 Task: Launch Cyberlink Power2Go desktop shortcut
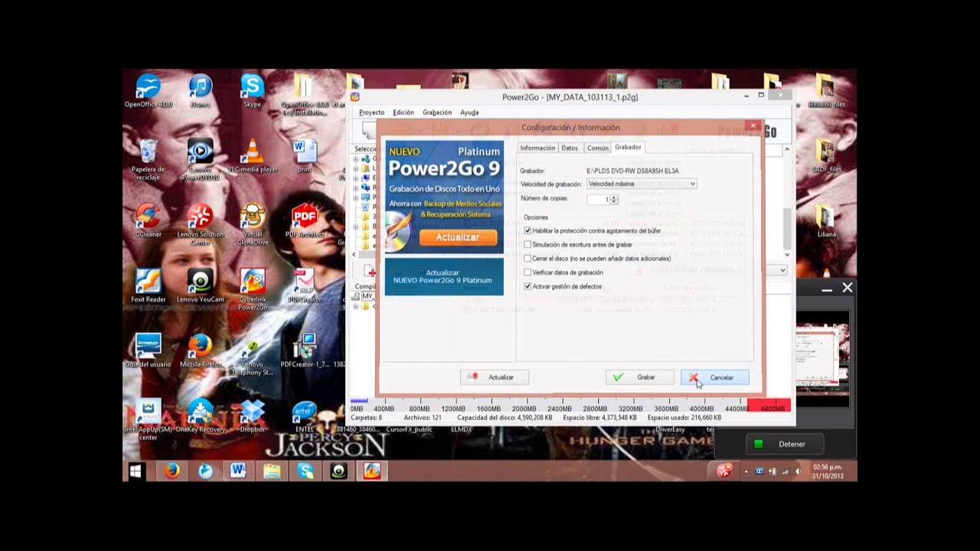[252, 289]
